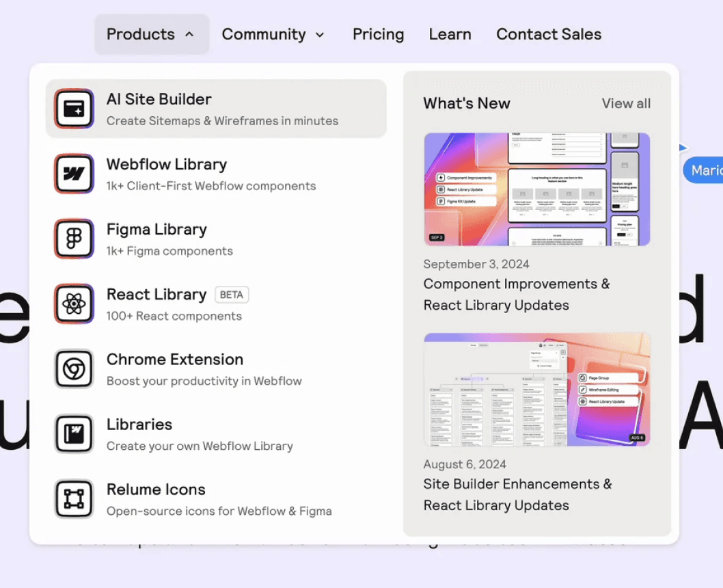Open React Library title link
This screenshot has width=723, height=588.
(156, 294)
